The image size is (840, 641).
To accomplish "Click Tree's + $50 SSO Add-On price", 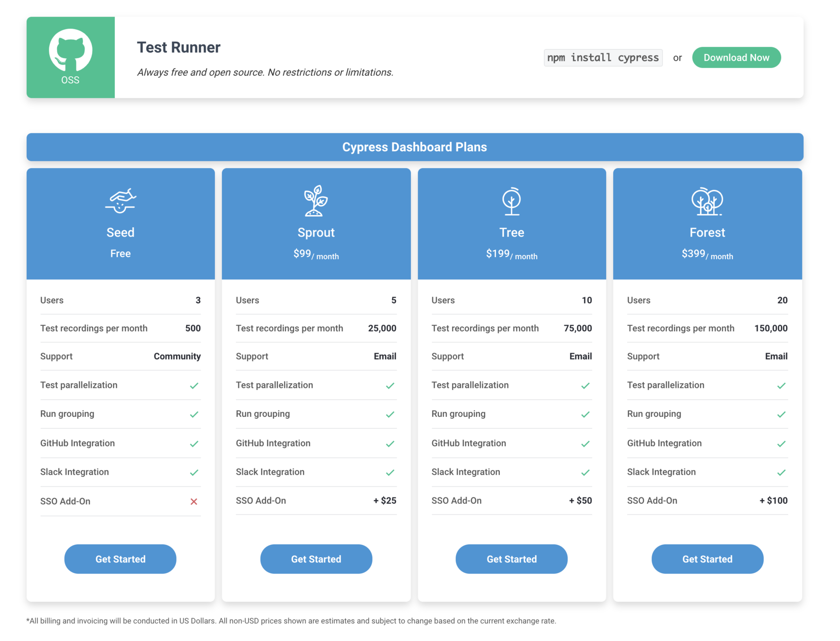I will click(580, 500).
